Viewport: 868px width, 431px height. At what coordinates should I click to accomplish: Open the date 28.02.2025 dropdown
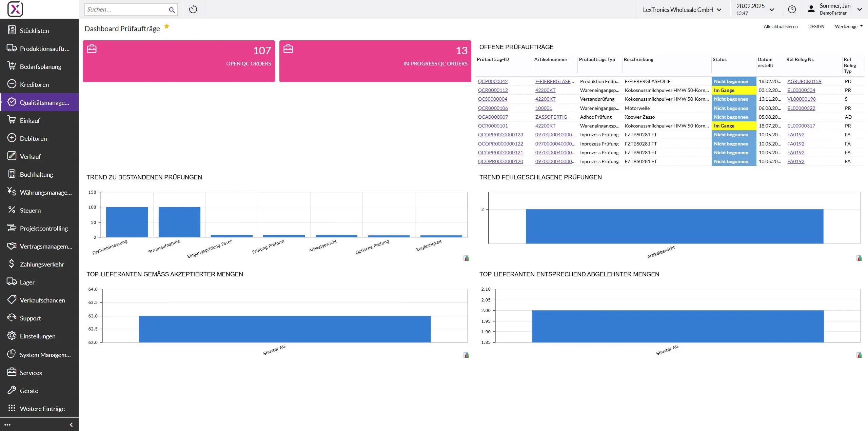coord(755,9)
